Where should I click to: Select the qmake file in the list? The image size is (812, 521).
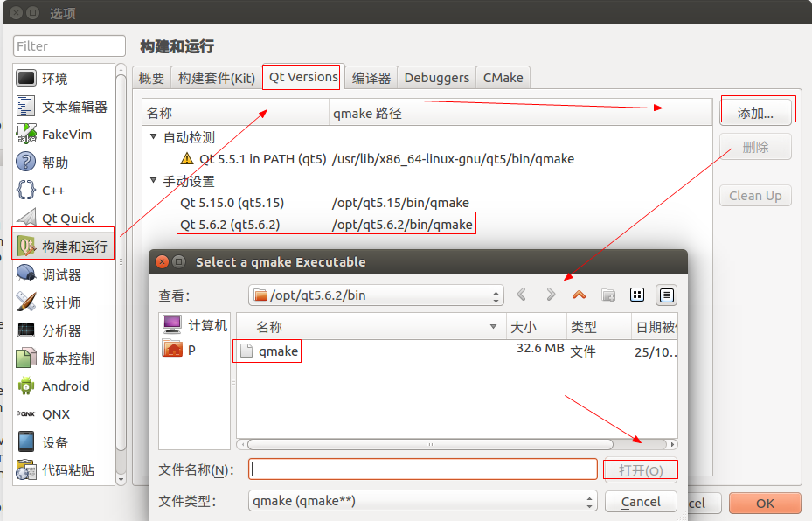pyautogui.click(x=268, y=351)
